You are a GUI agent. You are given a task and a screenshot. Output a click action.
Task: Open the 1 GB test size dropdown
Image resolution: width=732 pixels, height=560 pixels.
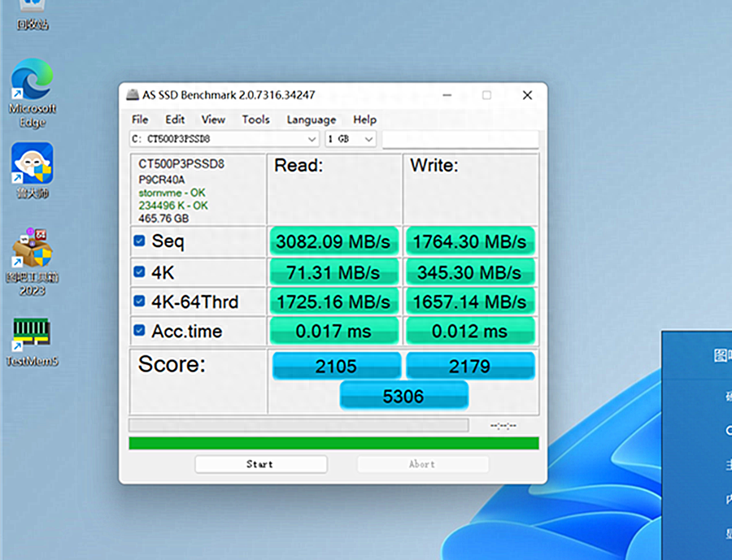coord(351,139)
